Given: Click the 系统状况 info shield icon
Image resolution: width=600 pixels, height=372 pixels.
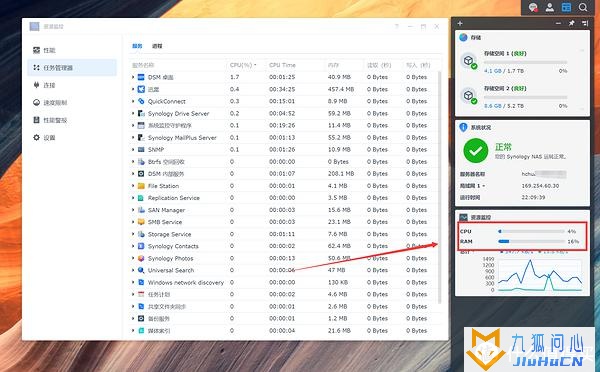Looking at the screenshot, I should [463, 127].
